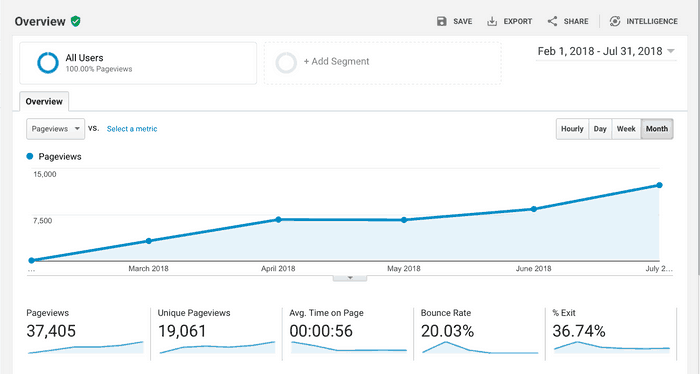
Task: Click the grey Add Segment circle icon
Action: [x=286, y=62]
